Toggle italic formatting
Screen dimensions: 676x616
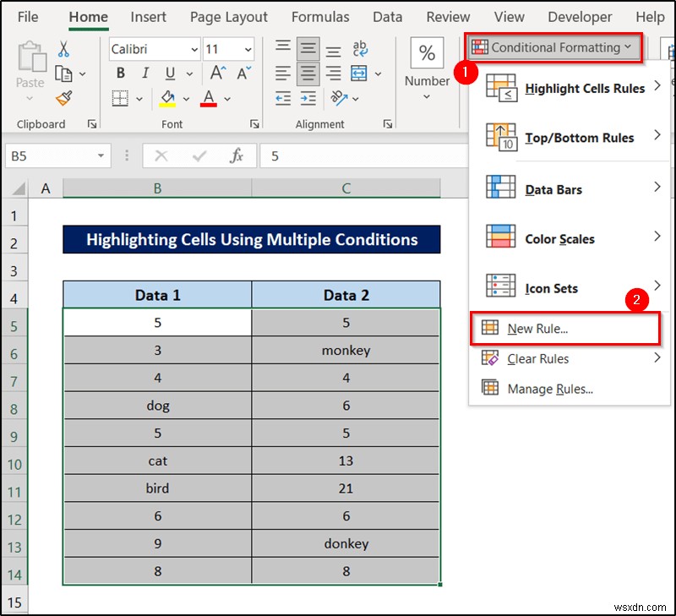145,73
